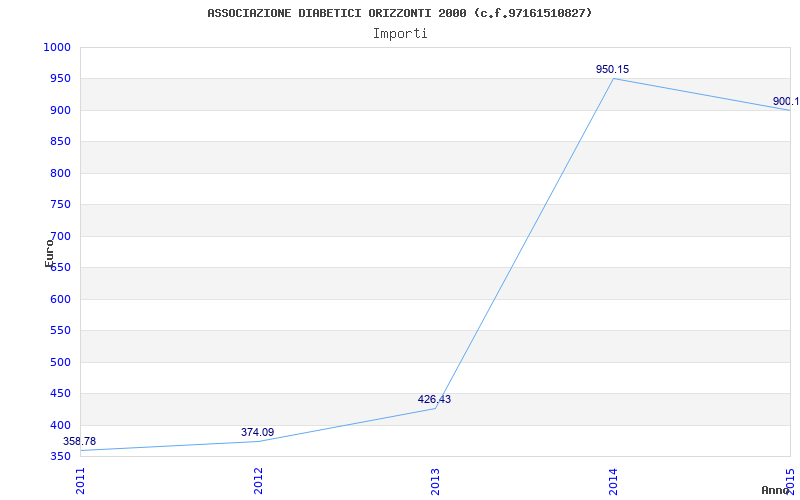Click the 700 y-axis tick label
Screen dimensions: 800x500
pyautogui.click(x=60, y=236)
